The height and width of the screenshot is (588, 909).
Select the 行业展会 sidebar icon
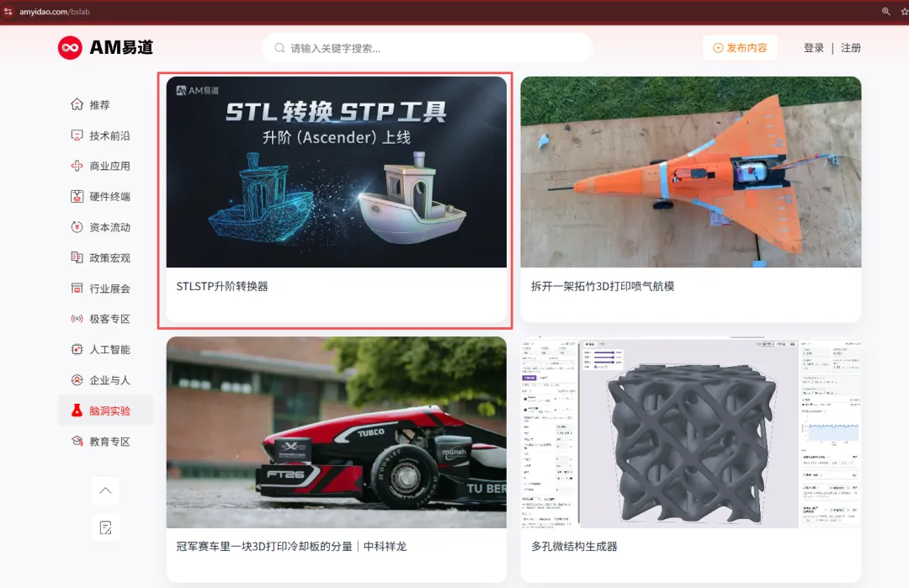tap(77, 289)
